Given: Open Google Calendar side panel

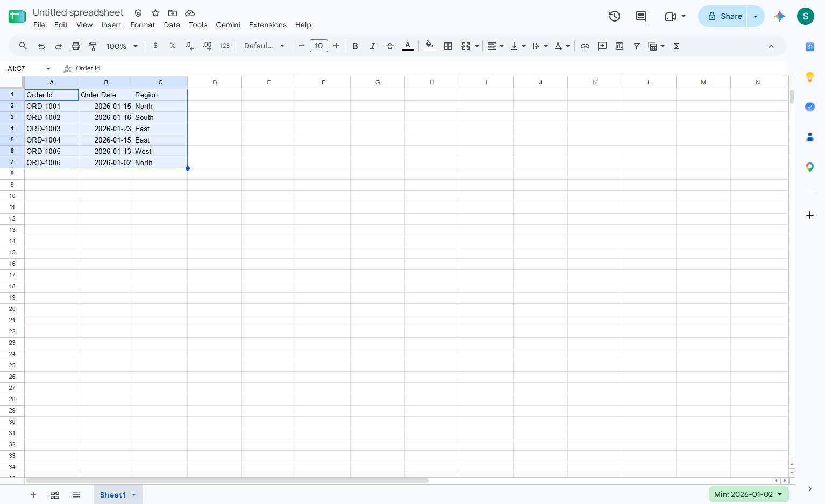Looking at the screenshot, I should (810, 47).
